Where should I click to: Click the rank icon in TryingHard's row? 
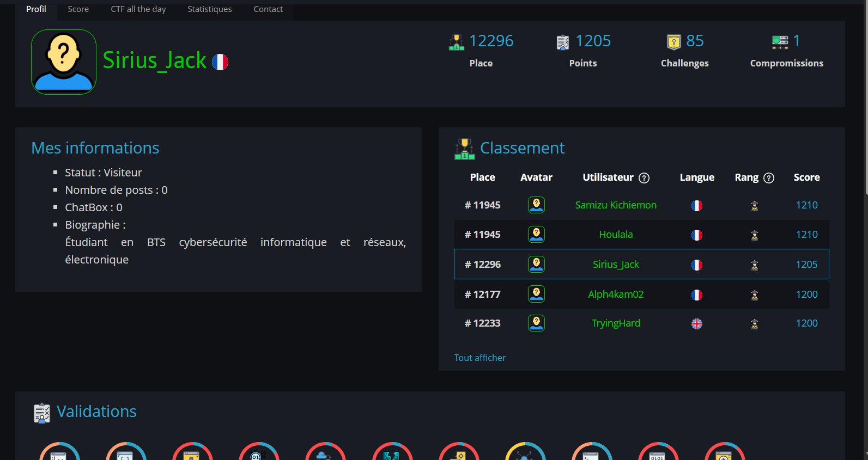point(755,324)
